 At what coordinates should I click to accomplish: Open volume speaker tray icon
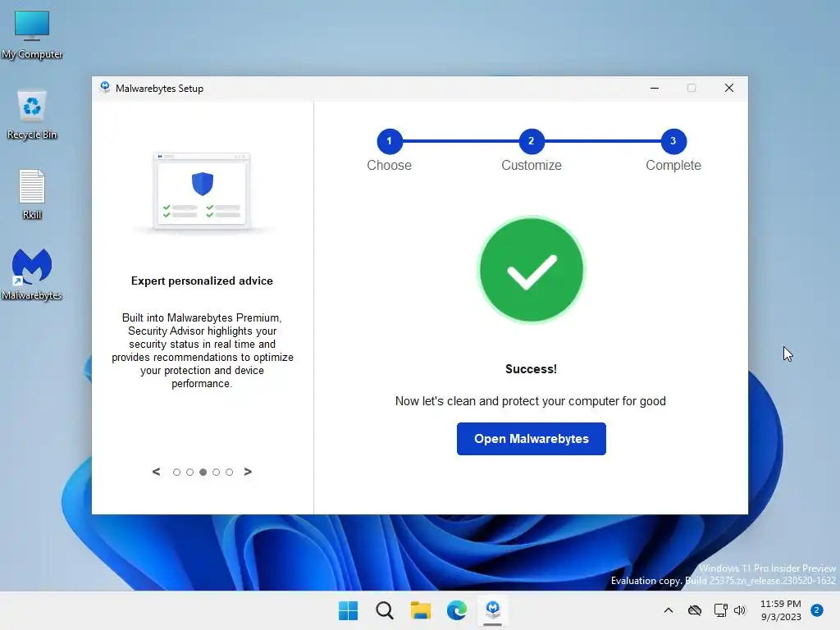click(740, 610)
